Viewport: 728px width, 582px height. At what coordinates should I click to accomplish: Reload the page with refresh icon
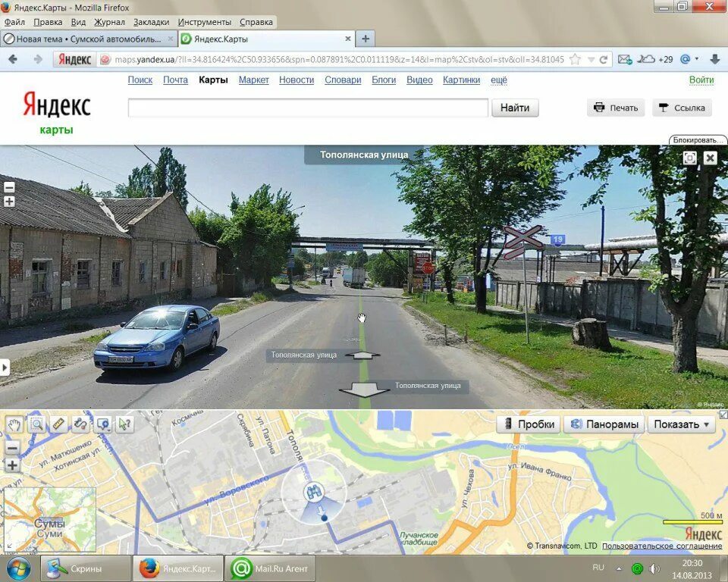(x=604, y=59)
